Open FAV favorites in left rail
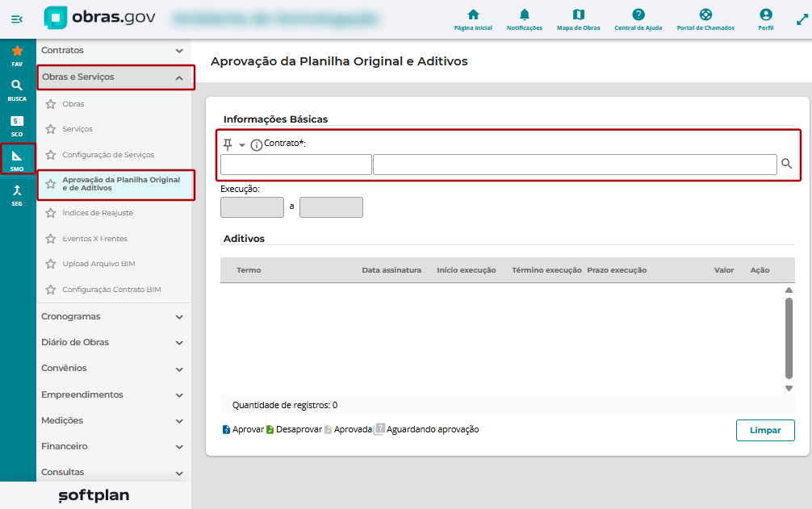The height and width of the screenshot is (509, 812). click(x=17, y=56)
